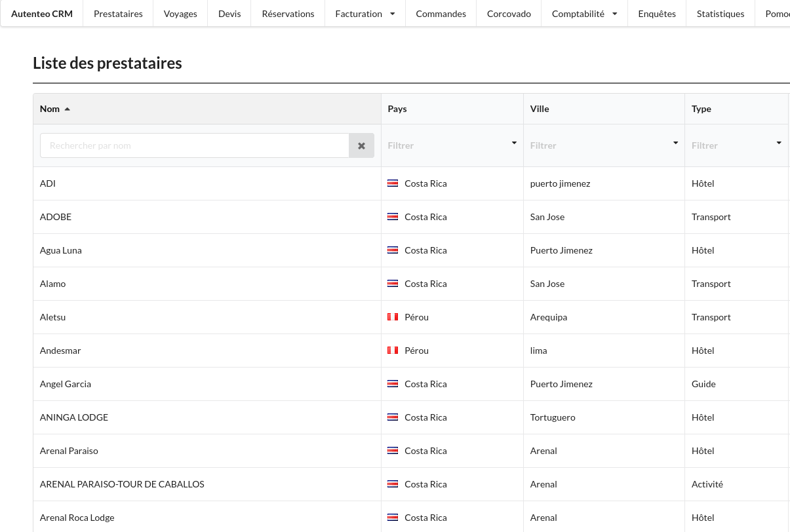Select the Andesmar provider name
The width and height of the screenshot is (790, 532).
60,351
